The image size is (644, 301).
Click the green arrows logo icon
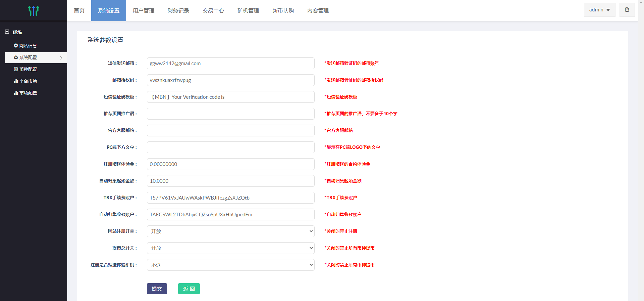pyautogui.click(x=34, y=11)
